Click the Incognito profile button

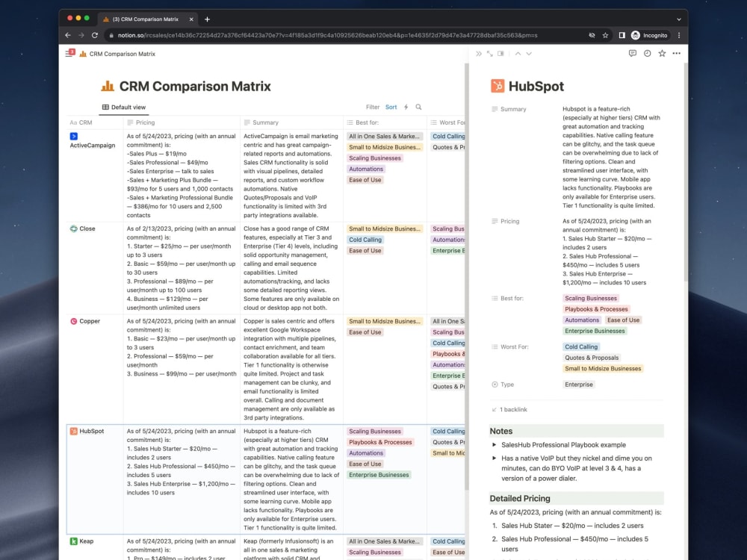[x=649, y=35]
